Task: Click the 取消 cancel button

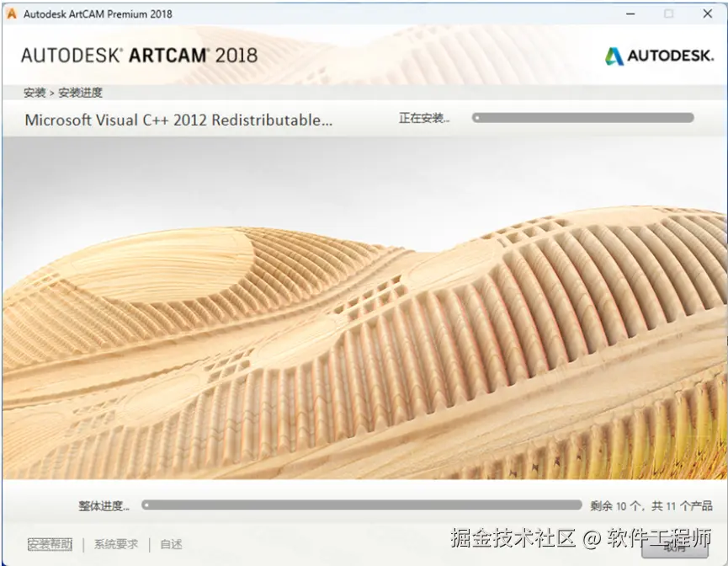Action: (675, 547)
